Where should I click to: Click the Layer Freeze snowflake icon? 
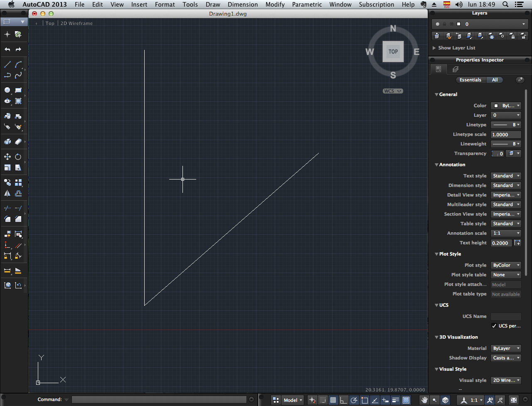click(x=491, y=36)
